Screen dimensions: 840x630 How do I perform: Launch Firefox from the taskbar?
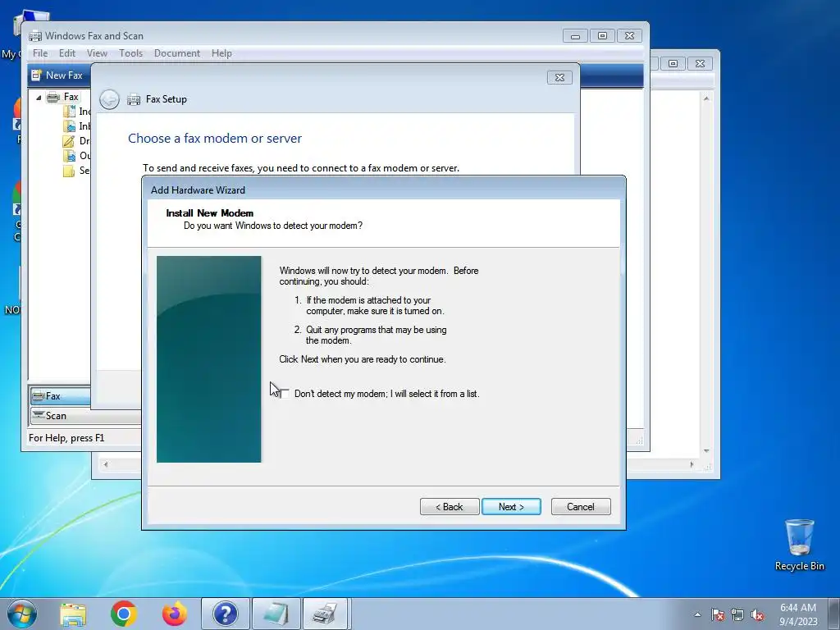pyautogui.click(x=175, y=614)
